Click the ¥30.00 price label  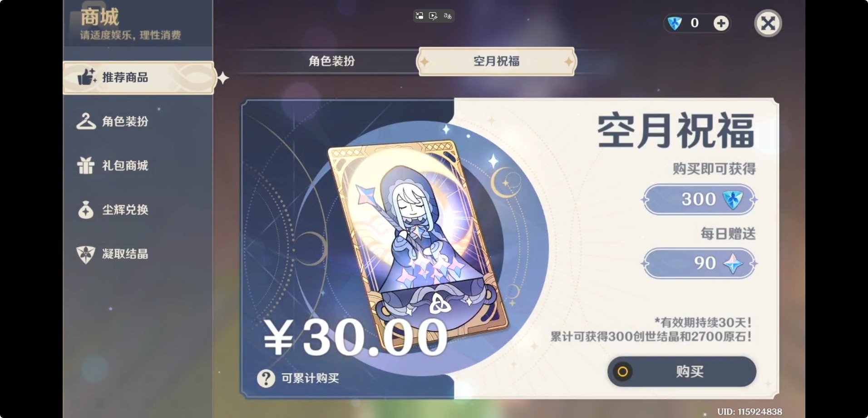click(355, 337)
